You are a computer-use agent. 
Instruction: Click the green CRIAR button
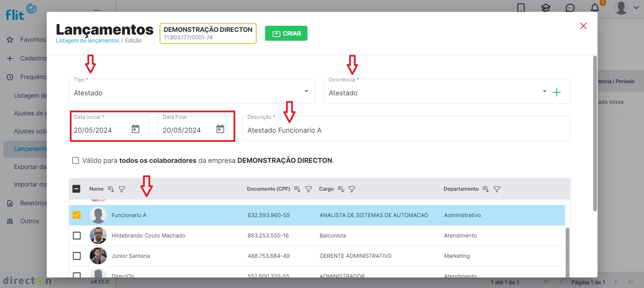[286, 33]
